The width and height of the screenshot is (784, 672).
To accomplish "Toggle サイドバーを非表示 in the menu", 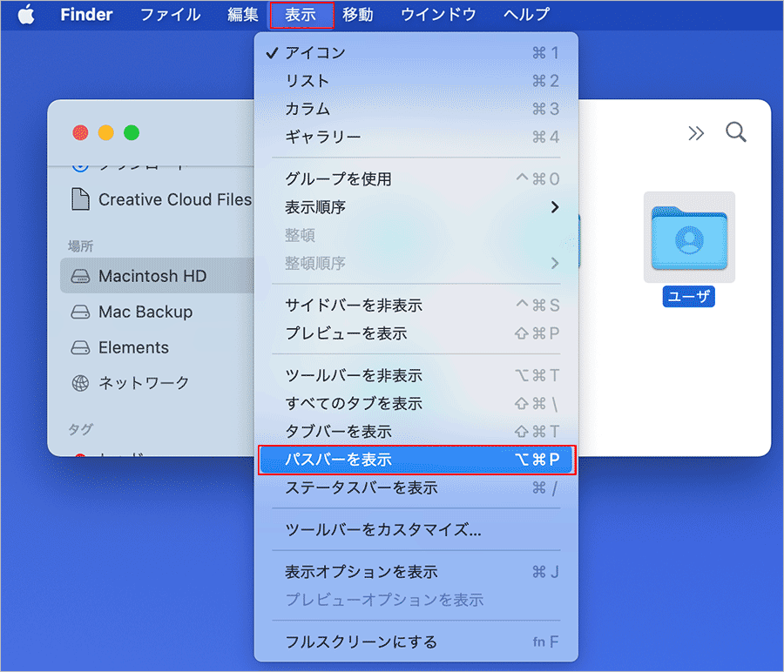I will [354, 306].
